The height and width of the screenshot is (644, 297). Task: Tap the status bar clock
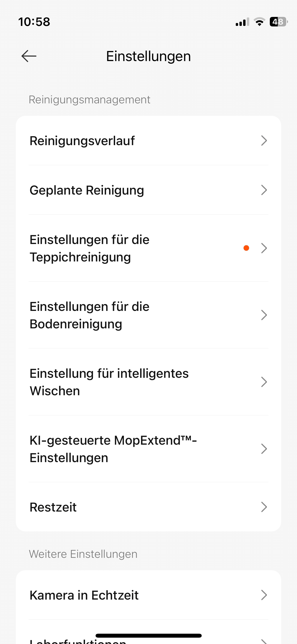pyautogui.click(x=34, y=22)
